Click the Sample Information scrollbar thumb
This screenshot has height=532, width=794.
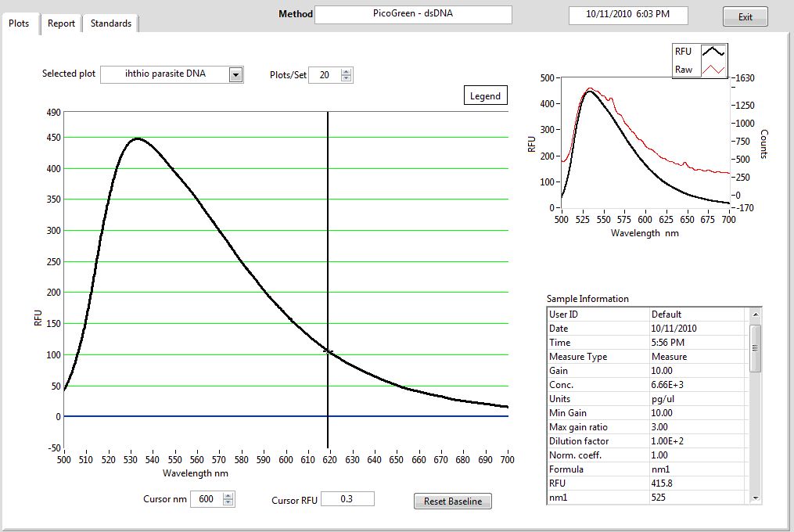point(755,349)
